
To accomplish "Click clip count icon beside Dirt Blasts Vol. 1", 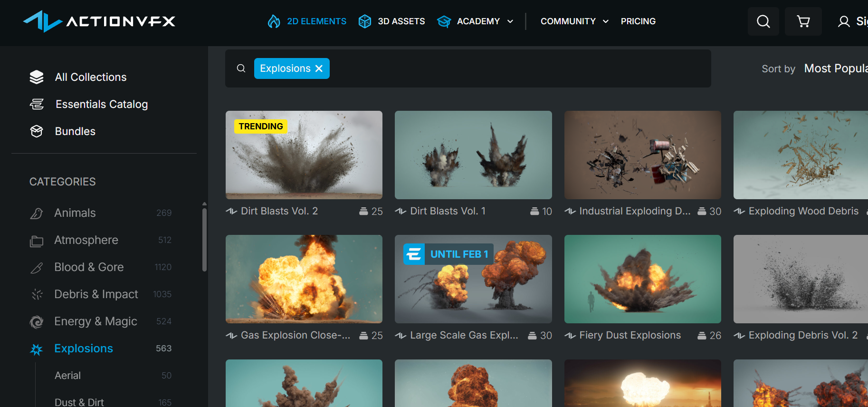I will tap(534, 211).
